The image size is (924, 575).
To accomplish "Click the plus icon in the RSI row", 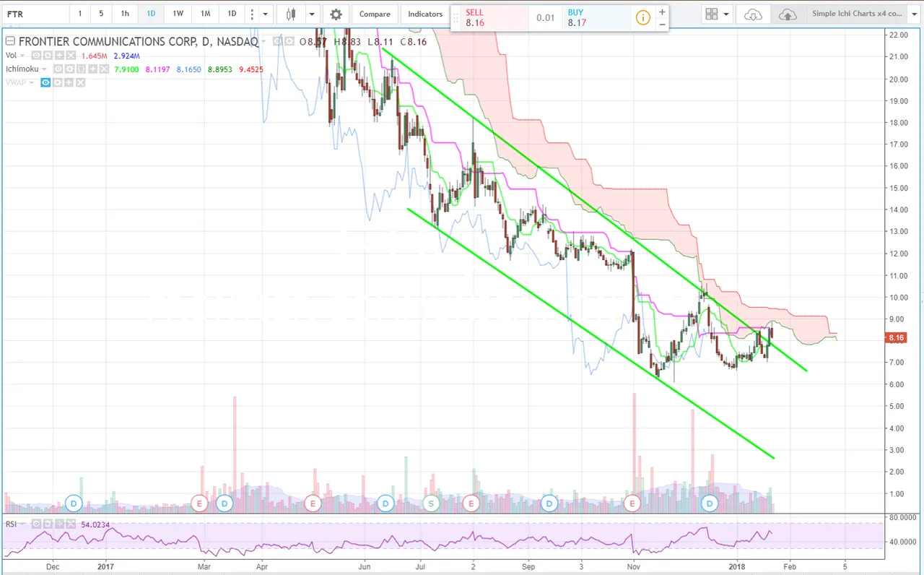I will tap(58, 524).
